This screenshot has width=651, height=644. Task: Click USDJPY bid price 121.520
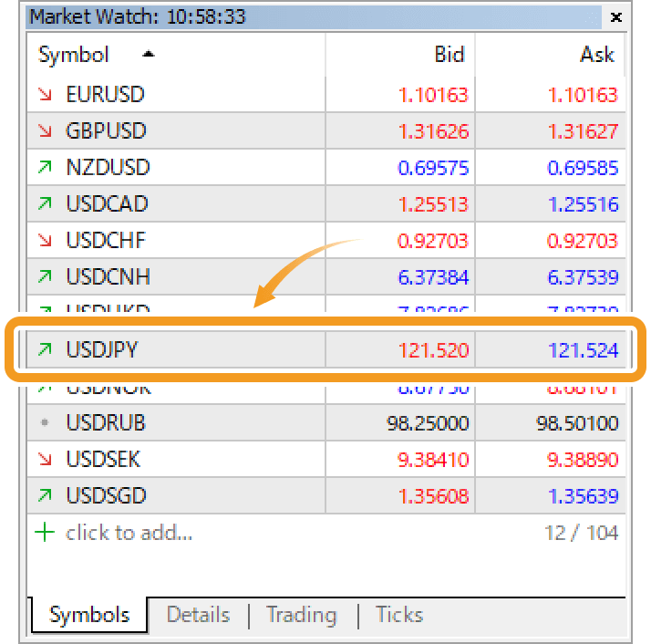pos(433,350)
